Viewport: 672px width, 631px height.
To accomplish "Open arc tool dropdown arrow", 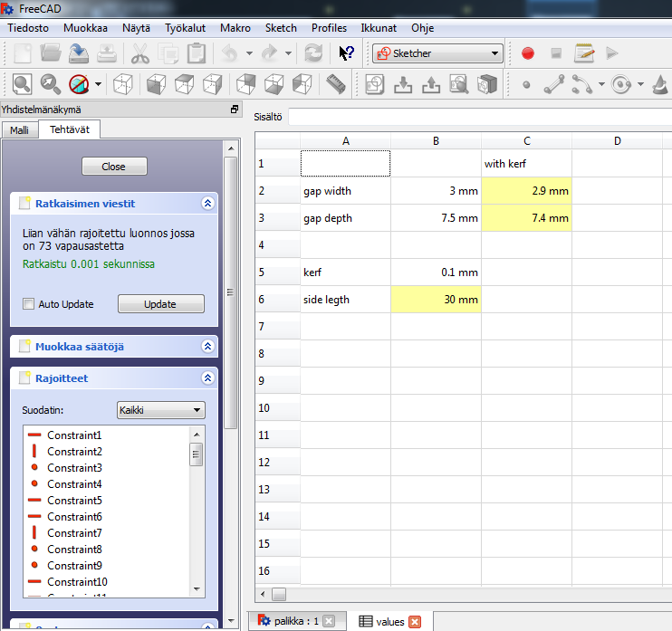I will (601, 84).
